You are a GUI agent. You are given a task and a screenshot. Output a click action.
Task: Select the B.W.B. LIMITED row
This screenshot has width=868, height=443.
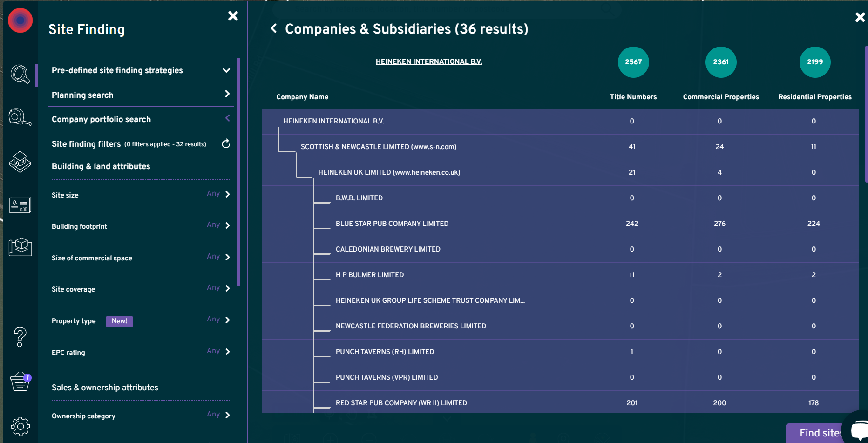click(x=560, y=198)
